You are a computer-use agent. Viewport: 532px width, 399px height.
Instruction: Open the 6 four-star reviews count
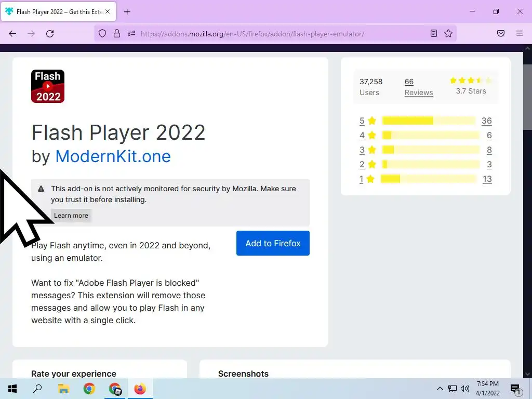pyautogui.click(x=489, y=136)
